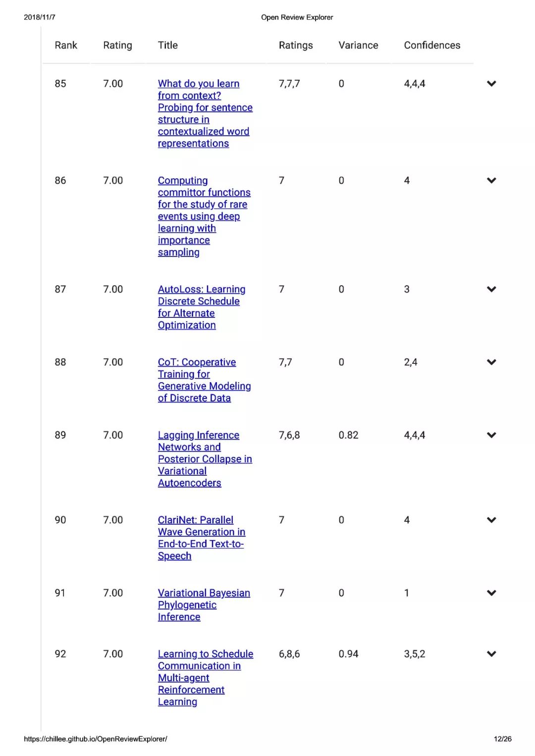This screenshot has width=535, height=756.
Task: Sort table by Rank column header
Action: click(x=66, y=45)
